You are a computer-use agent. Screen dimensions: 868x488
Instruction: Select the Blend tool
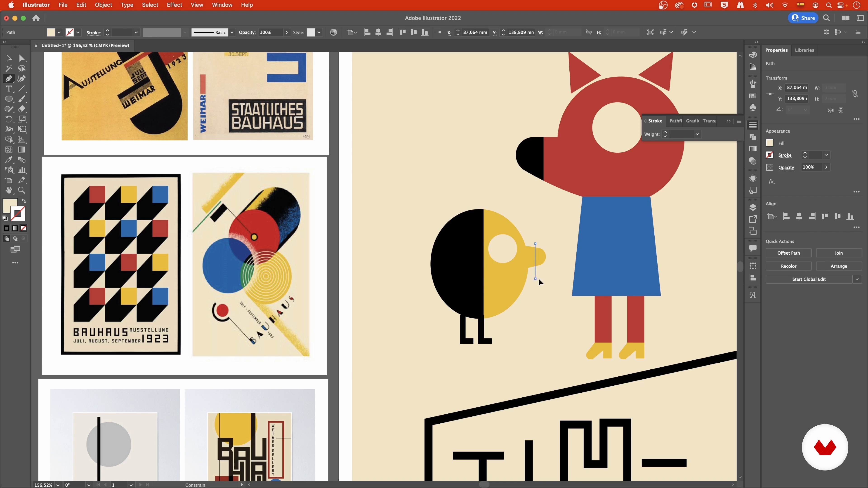(22, 160)
